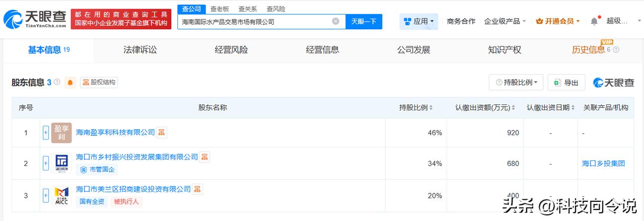Click the 股东名称 column header
Viewport: 644px width, 221px height.
pyautogui.click(x=213, y=107)
